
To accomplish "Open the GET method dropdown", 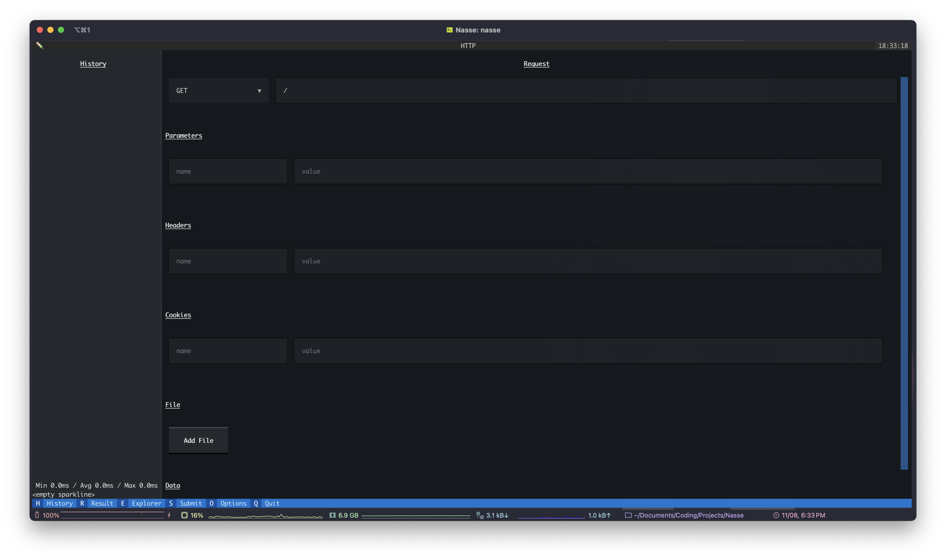I will click(218, 91).
